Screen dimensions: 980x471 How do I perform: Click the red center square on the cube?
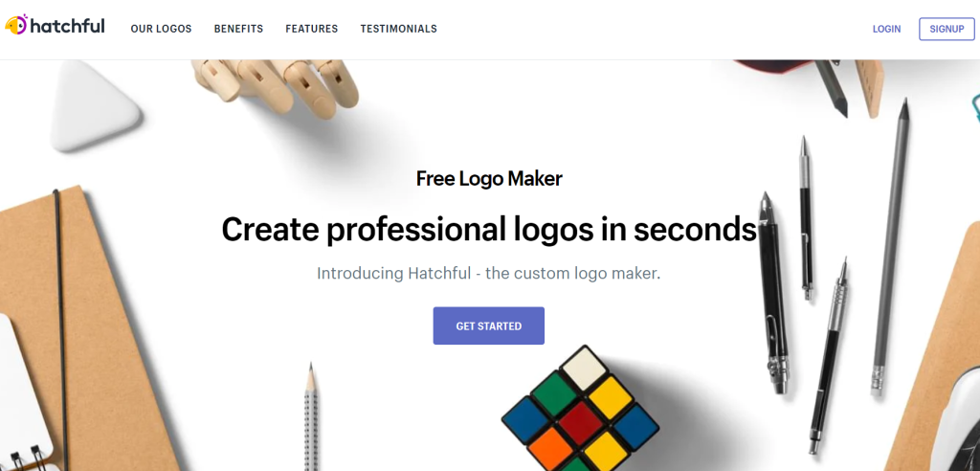580,422
